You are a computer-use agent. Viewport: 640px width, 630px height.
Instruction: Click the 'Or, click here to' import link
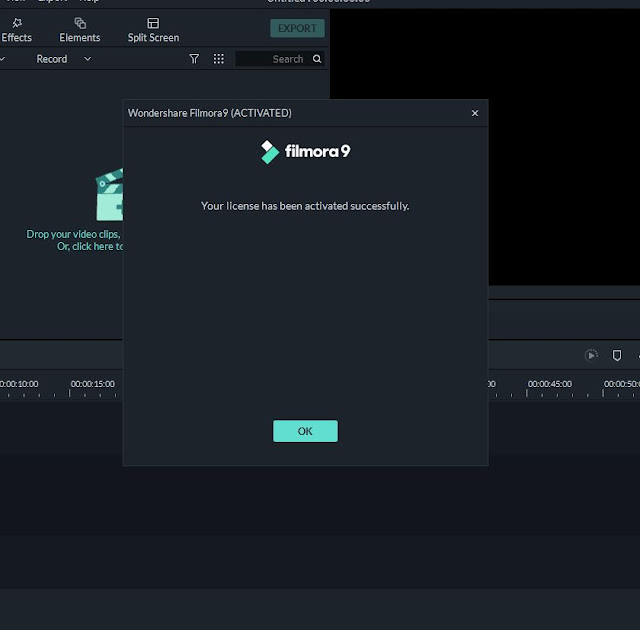point(90,246)
